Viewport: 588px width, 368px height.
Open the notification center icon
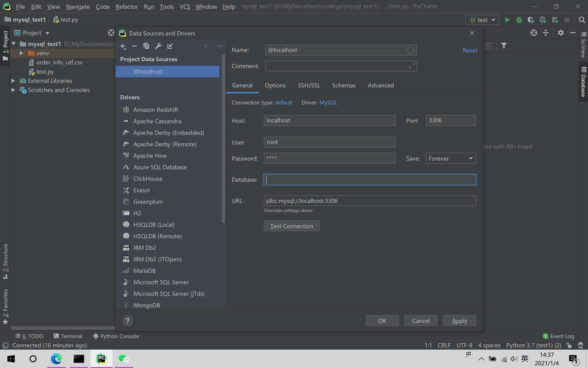(574, 359)
